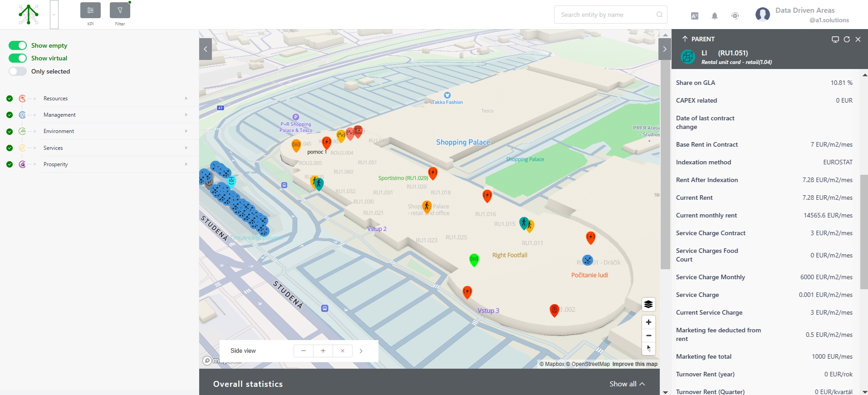The height and width of the screenshot is (395, 868).
Task: Expand the Environment category arrow
Action: tap(186, 131)
